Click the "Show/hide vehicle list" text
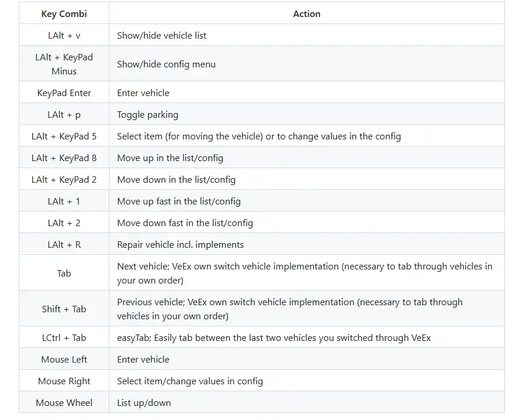This screenshot has width=509, height=420. click(x=162, y=36)
